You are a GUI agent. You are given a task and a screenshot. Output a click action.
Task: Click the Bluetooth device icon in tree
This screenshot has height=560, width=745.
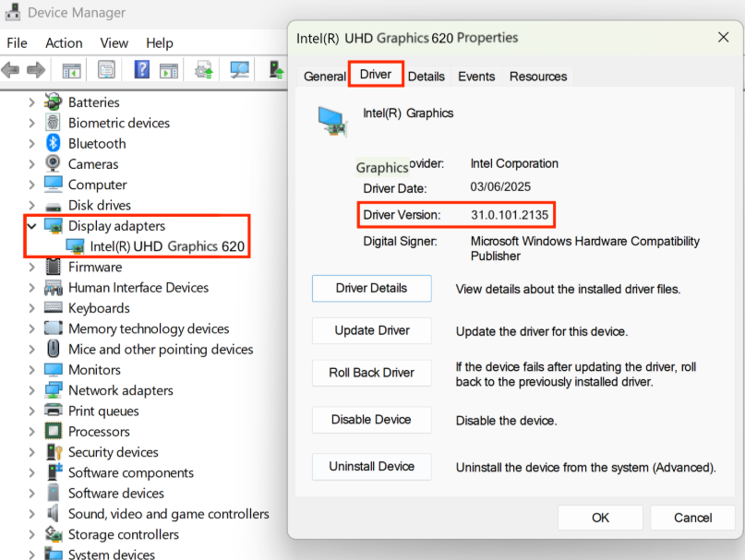54,144
